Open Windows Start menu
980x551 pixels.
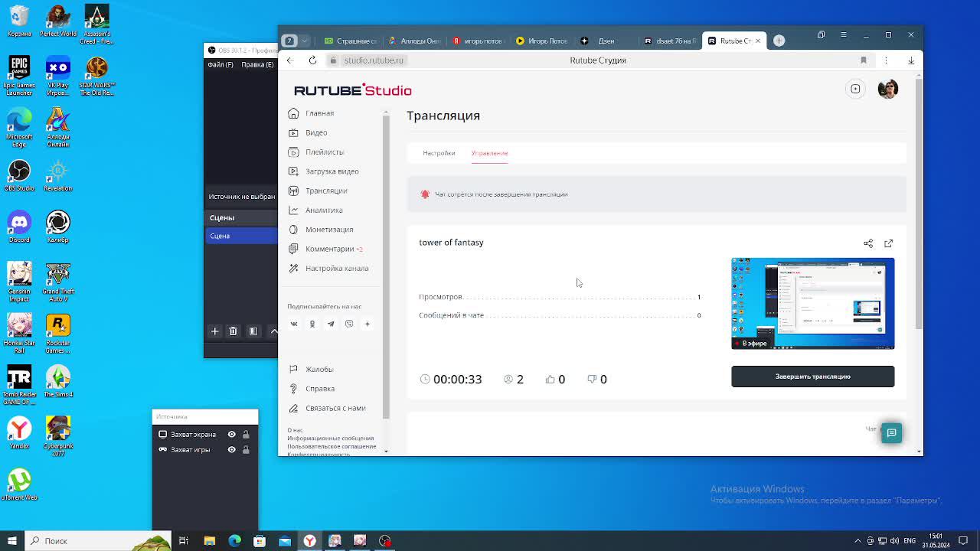tap(12, 541)
